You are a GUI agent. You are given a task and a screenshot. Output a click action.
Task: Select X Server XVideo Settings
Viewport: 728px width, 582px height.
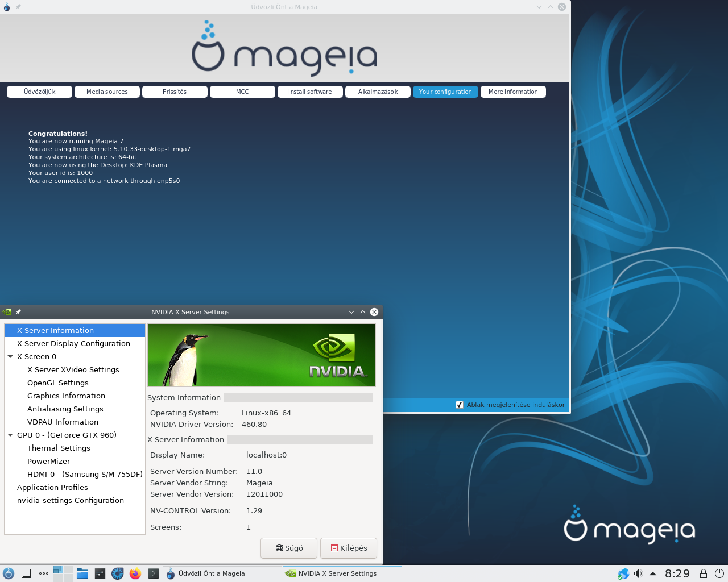click(75, 369)
